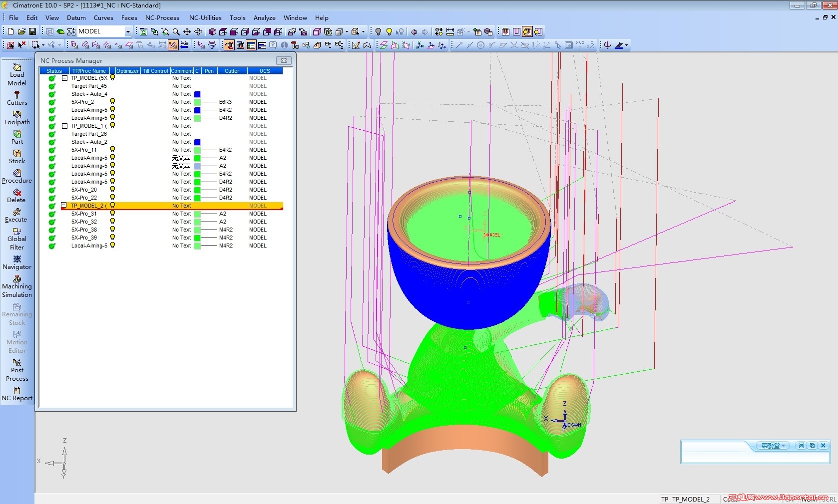
Task: Click the green color swatch of 5X-Pro_2
Action: pos(197,102)
